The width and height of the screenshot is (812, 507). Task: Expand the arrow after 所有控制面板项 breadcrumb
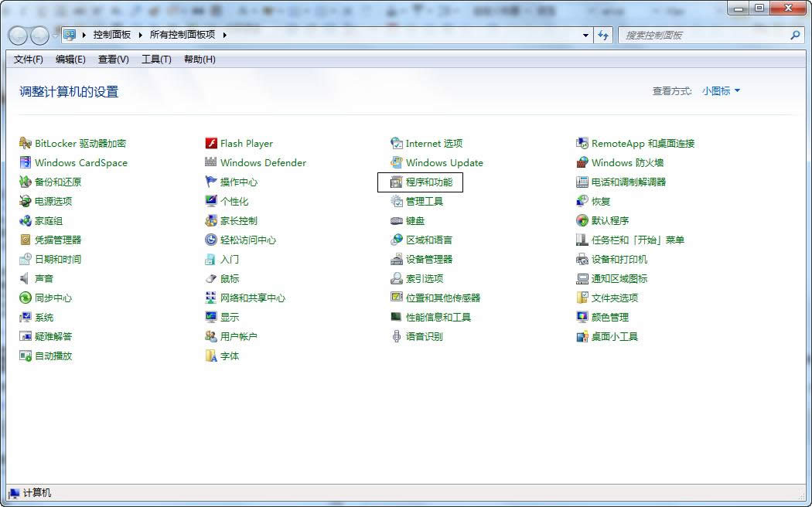click(224, 35)
